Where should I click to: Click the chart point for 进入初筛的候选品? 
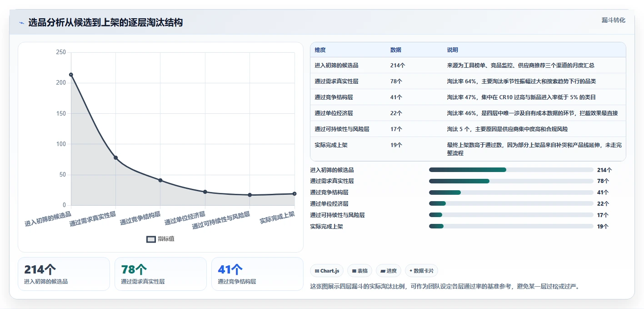[x=71, y=75]
